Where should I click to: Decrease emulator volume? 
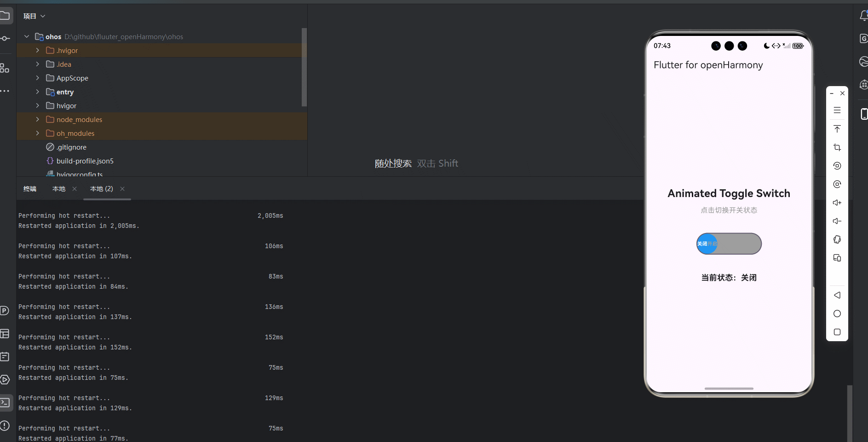coord(837,221)
